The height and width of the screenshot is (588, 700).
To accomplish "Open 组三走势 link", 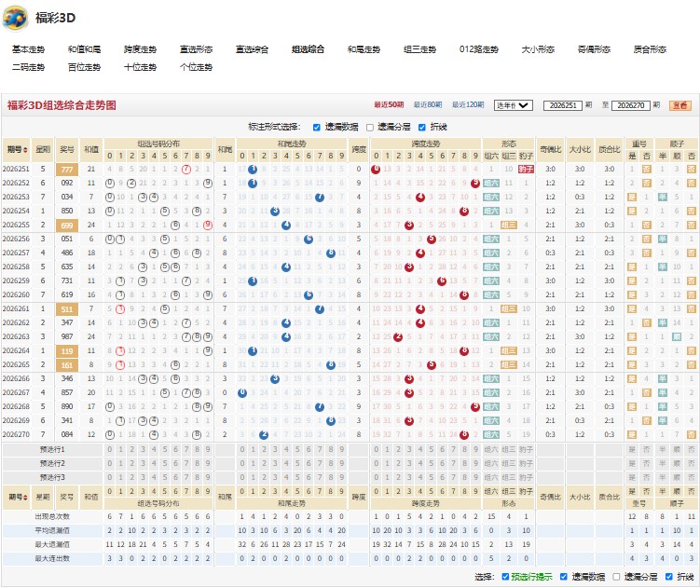I will click(x=419, y=49).
